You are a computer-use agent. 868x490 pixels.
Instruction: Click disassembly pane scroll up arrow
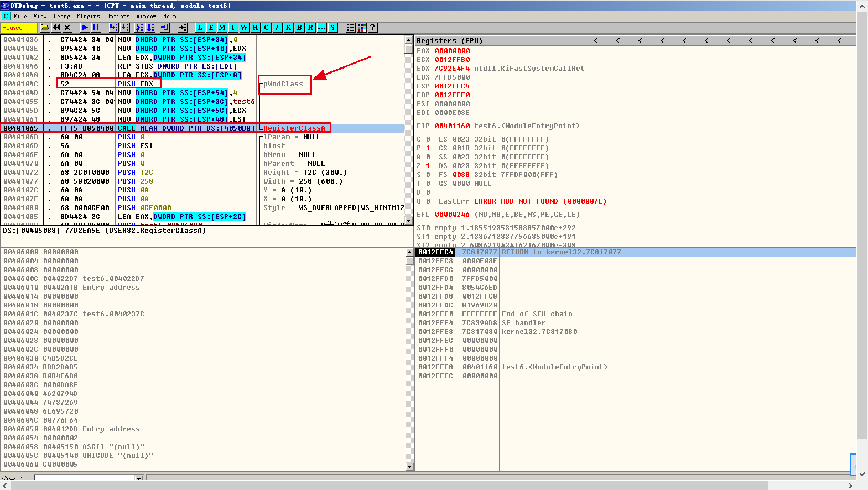pyautogui.click(x=409, y=40)
